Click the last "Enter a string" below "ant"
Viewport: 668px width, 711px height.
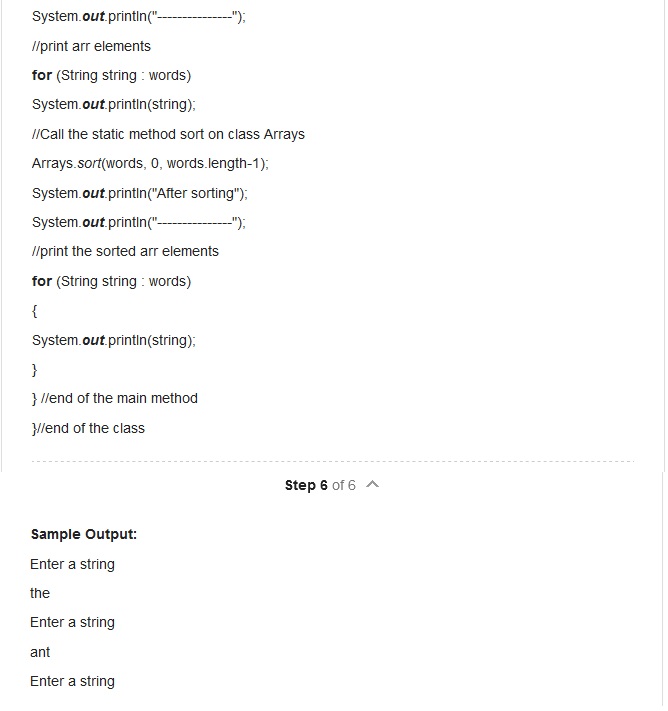(72, 681)
